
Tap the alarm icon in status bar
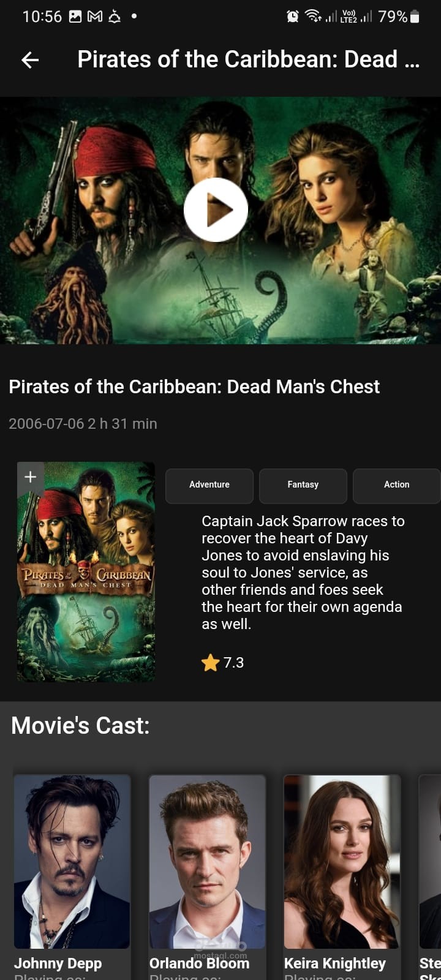coord(293,17)
